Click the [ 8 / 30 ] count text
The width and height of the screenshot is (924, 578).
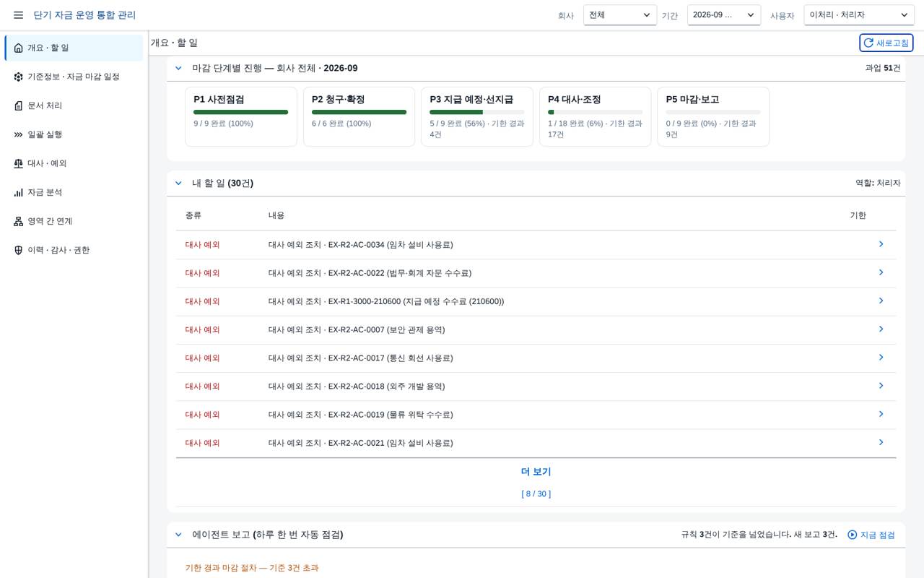pos(536,494)
